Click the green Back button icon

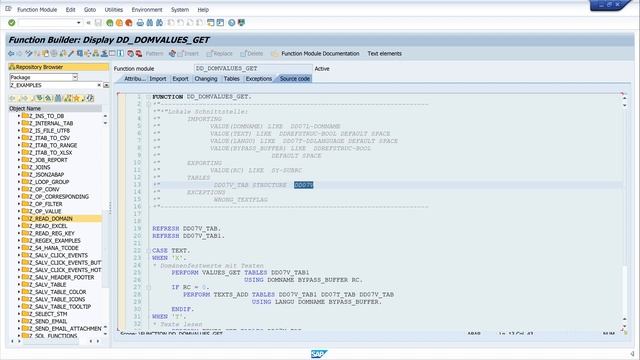tap(109, 23)
